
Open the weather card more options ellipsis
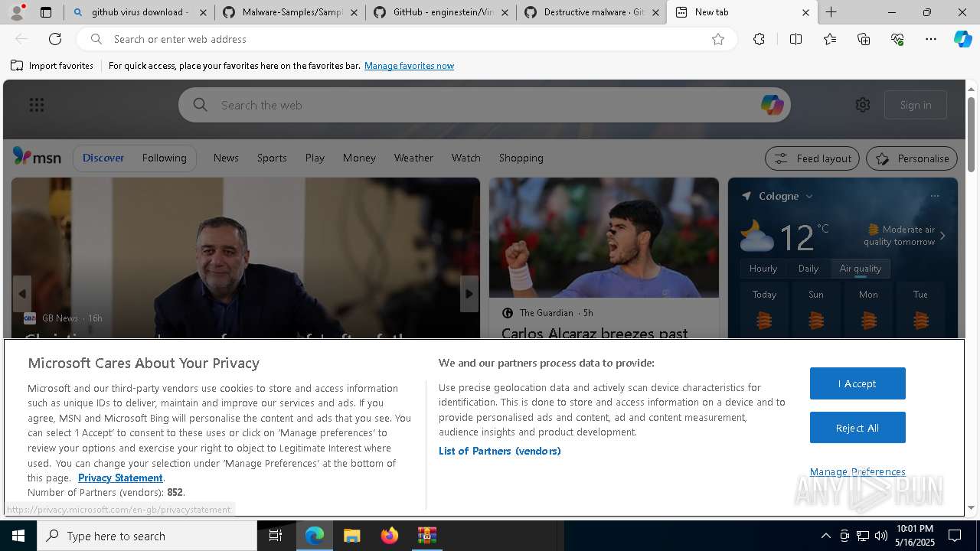(935, 196)
